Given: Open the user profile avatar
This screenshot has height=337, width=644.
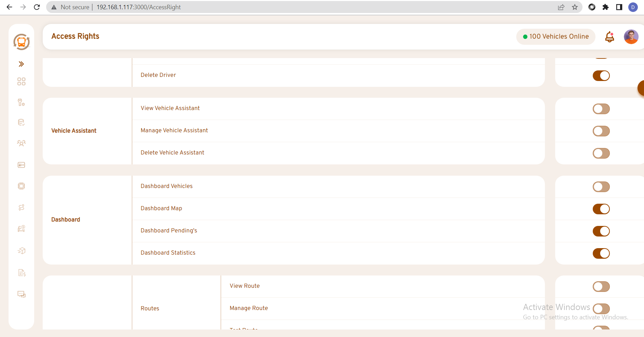Looking at the screenshot, I should 631,37.
